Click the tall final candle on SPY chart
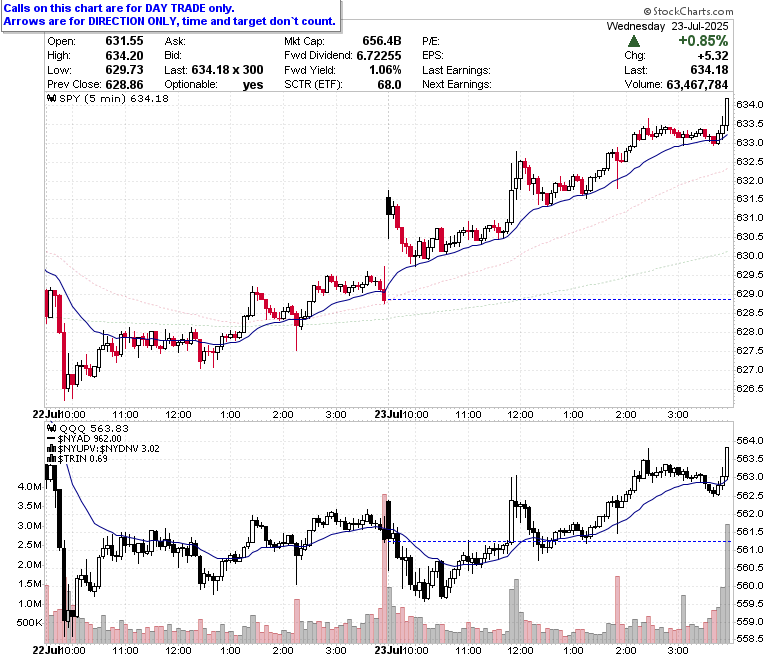This screenshot has width=780, height=659. (727, 112)
